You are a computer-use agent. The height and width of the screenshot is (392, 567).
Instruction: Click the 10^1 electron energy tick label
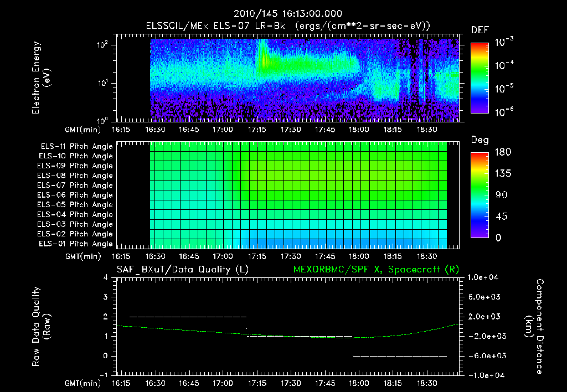coord(102,83)
